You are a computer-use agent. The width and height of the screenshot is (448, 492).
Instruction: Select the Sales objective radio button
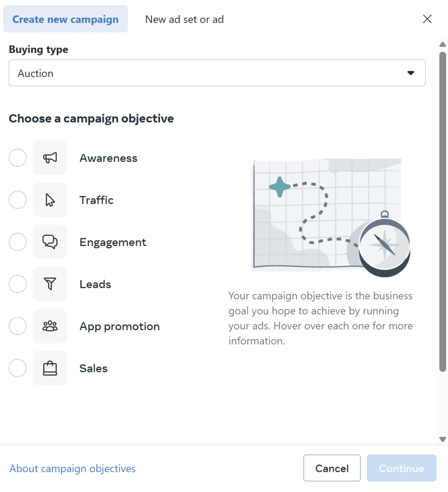[x=18, y=369]
